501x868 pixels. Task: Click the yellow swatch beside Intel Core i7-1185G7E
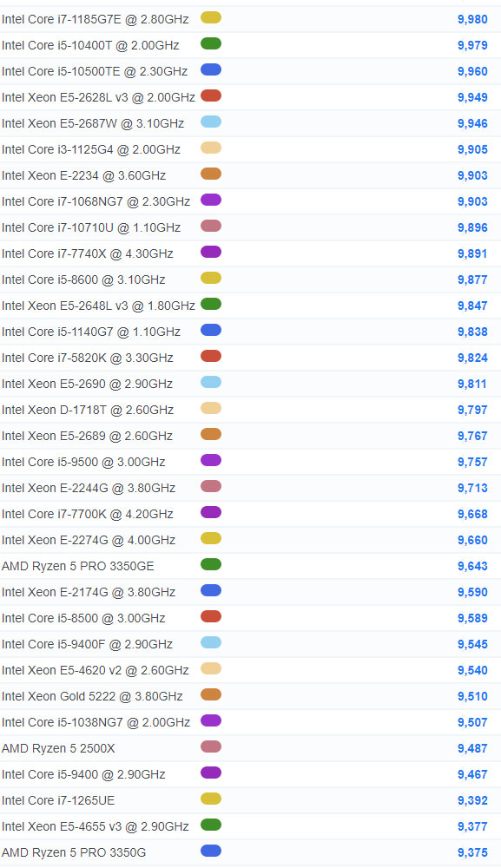pos(211,17)
